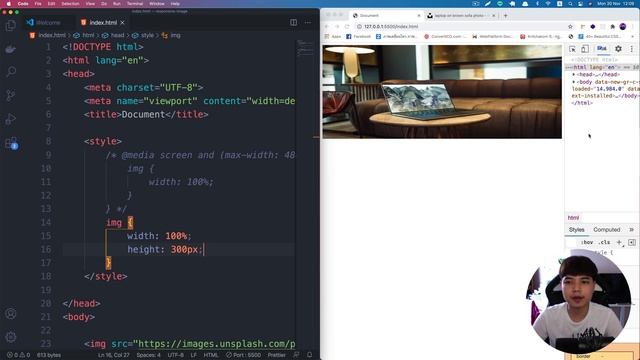Viewport: 640px width, 360px height.
Task: Expand the head node in DevTools
Action: (x=573, y=75)
